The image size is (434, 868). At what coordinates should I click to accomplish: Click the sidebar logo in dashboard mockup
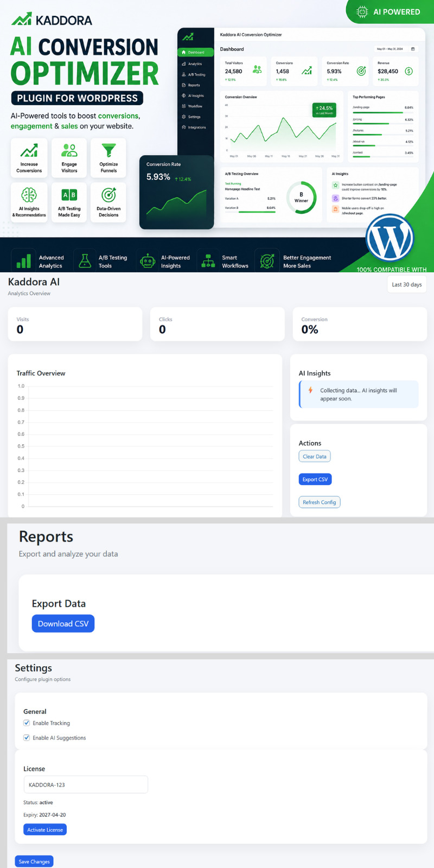point(188,37)
